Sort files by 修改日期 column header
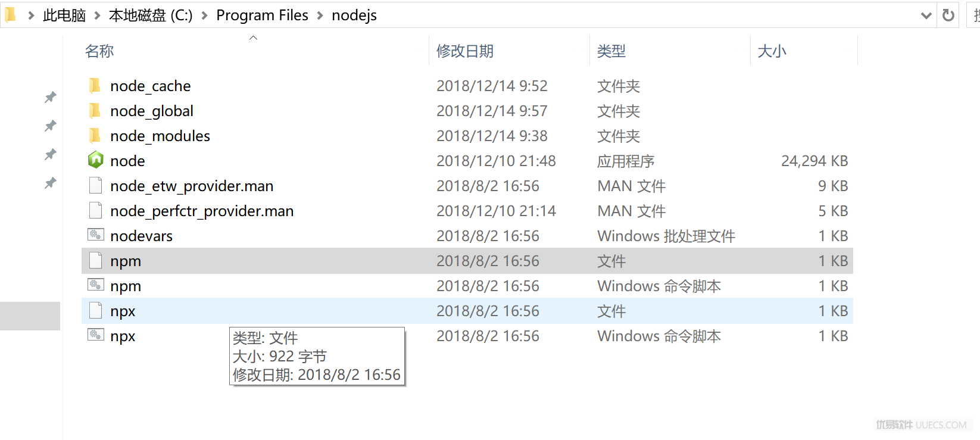This screenshot has height=440, width=980. pos(465,51)
